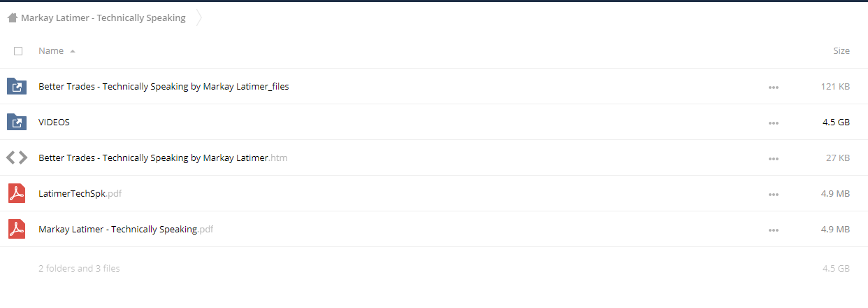The width and height of the screenshot is (868, 308).
Task: Open Markay Latimer - Technically Speaking.pdf
Action: (x=126, y=229)
